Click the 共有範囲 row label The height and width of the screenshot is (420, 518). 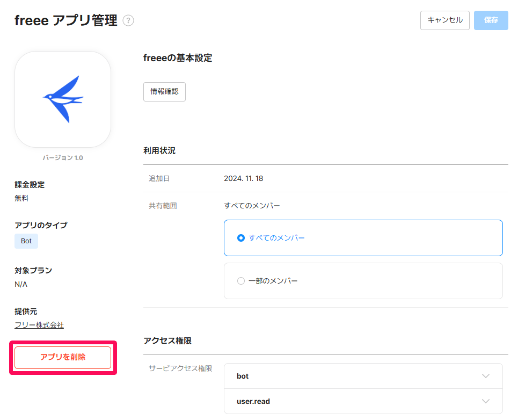point(163,206)
